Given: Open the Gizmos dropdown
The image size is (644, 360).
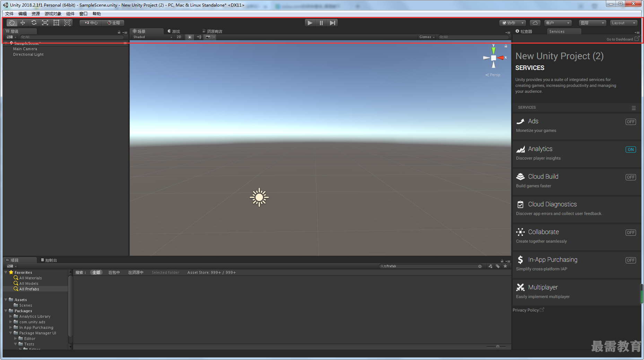Looking at the screenshot, I should (x=427, y=37).
